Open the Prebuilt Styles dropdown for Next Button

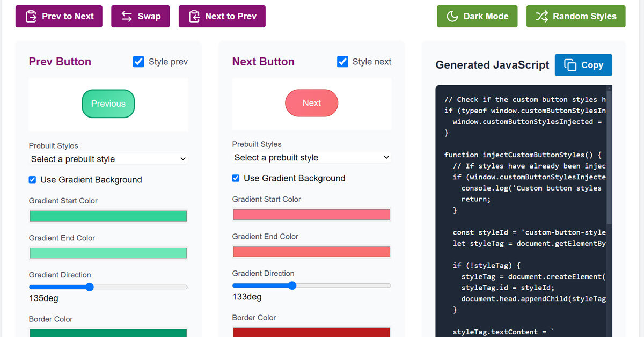311,157
